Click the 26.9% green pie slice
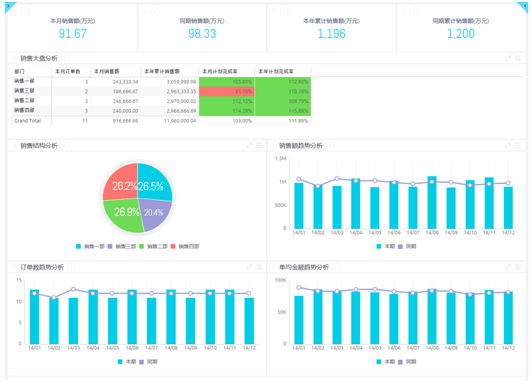Screen dimensions: 531x382 (126, 214)
